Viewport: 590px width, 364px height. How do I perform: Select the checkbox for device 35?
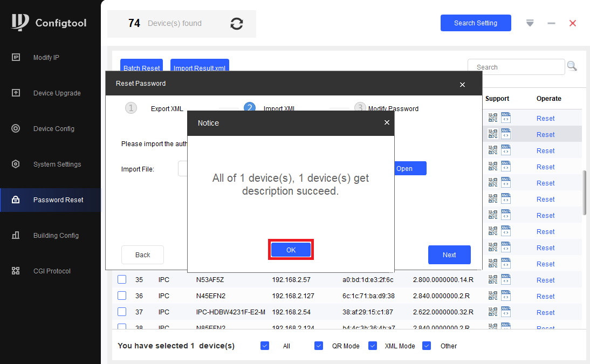click(x=122, y=279)
